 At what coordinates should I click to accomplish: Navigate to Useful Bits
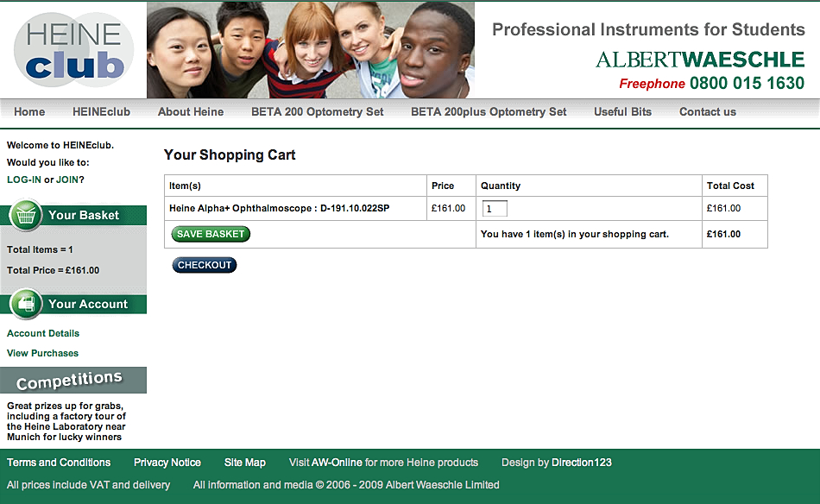click(x=622, y=112)
